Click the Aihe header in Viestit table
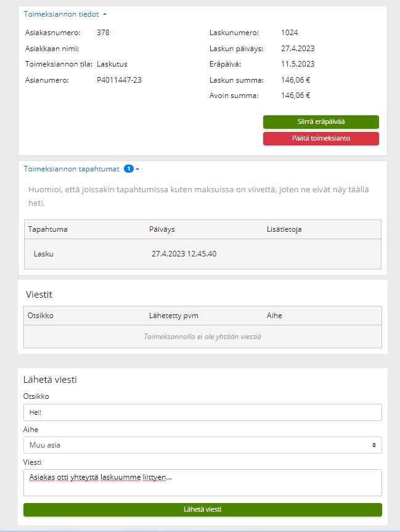The image size is (400, 532). [274, 316]
